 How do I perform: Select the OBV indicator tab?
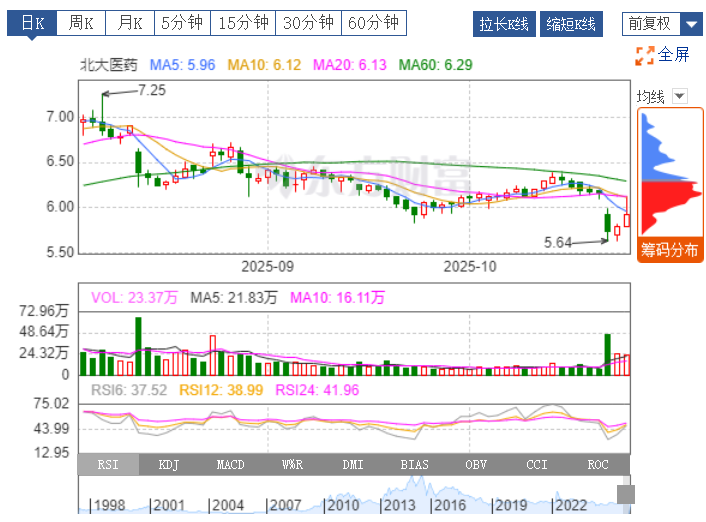coord(476,465)
